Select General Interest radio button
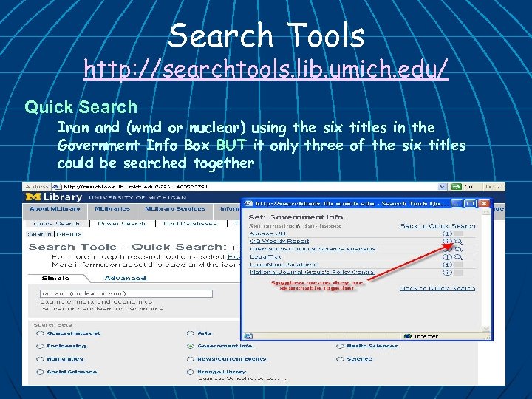Viewport: 532px width, 399px height. pos(40,333)
